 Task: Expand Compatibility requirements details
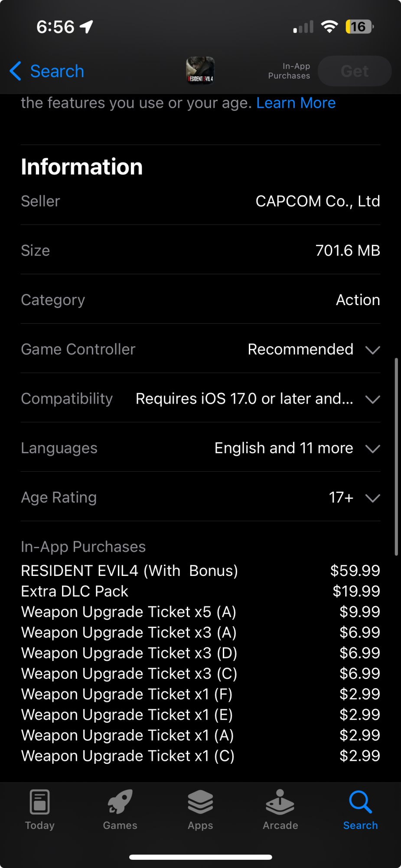tap(372, 399)
